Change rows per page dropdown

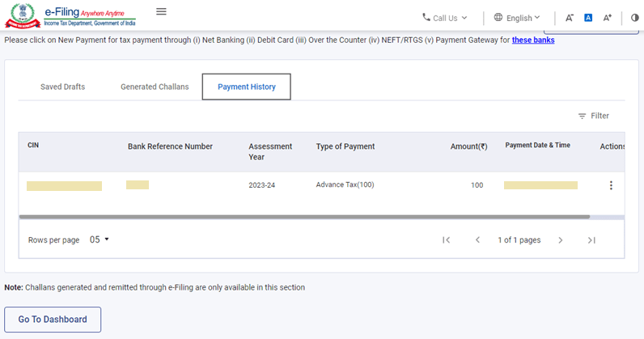tap(100, 240)
